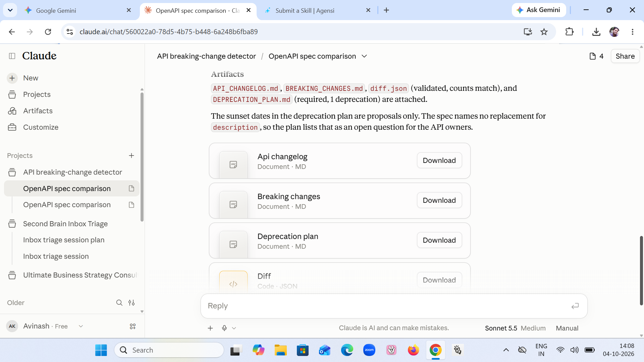
Task: Bookmark this page with star icon
Action: click(544, 32)
